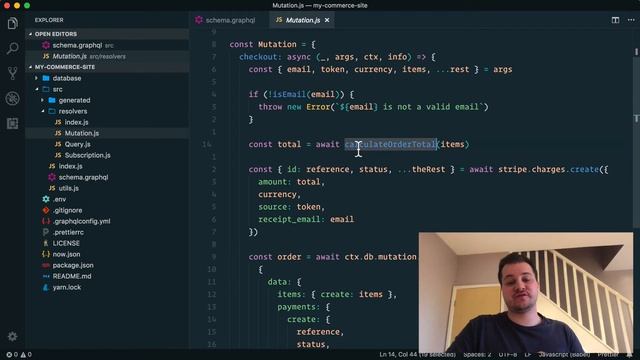Viewport: 640px width, 360px height.
Task: Open the .env file
Action: pyautogui.click(x=59, y=199)
